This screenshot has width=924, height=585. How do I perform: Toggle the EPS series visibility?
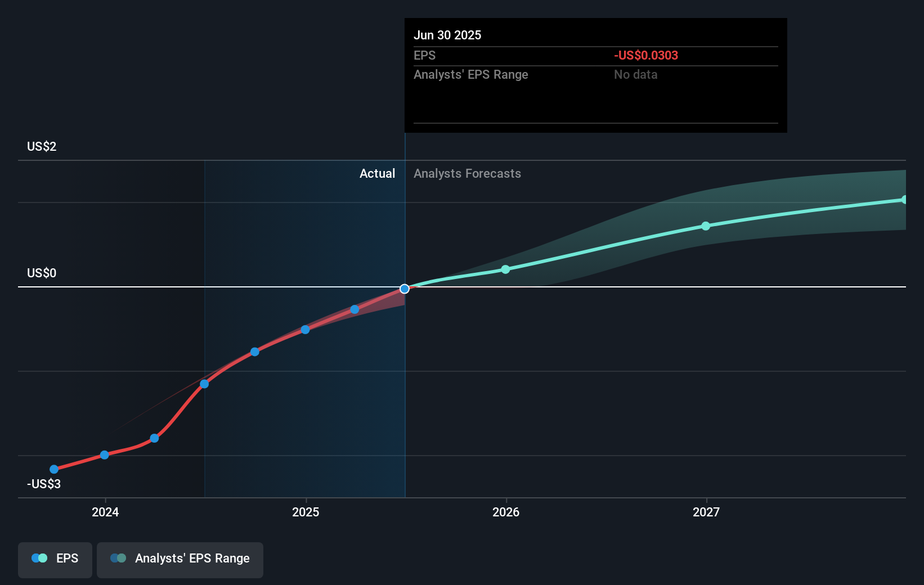point(55,560)
